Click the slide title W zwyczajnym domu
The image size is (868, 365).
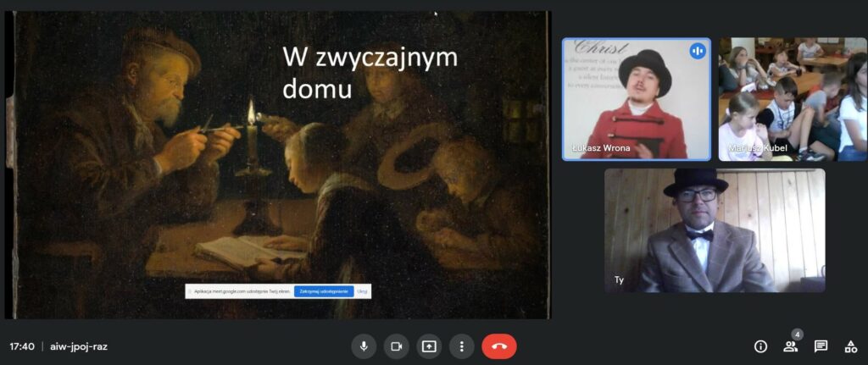pyautogui.click(x=370, y=72)
